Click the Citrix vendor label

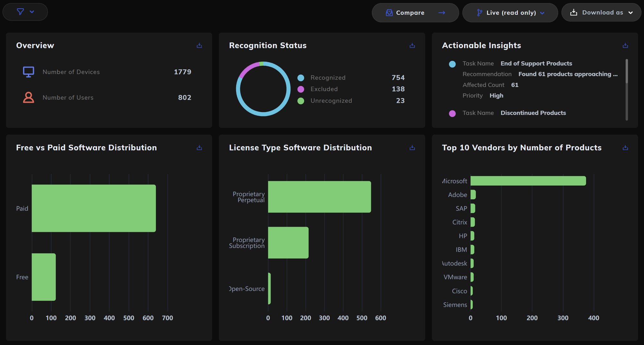[x=459, y=222]
